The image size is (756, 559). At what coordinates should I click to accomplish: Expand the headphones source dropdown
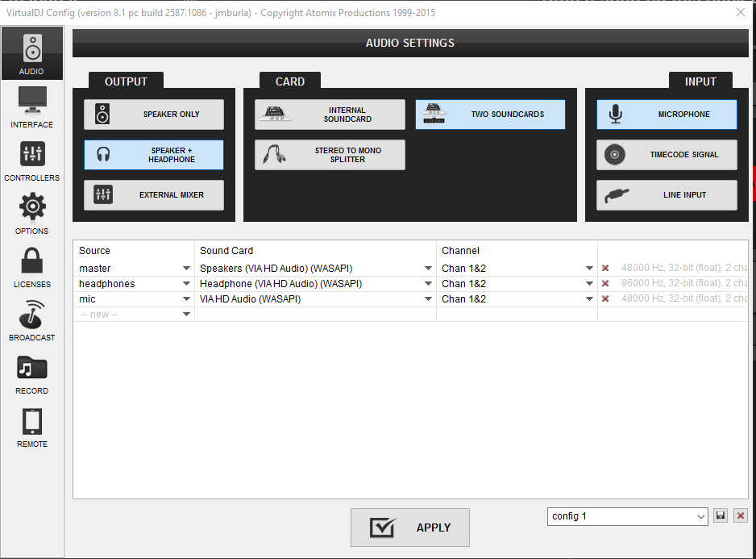pyautogui.click(x=186, y=284)
